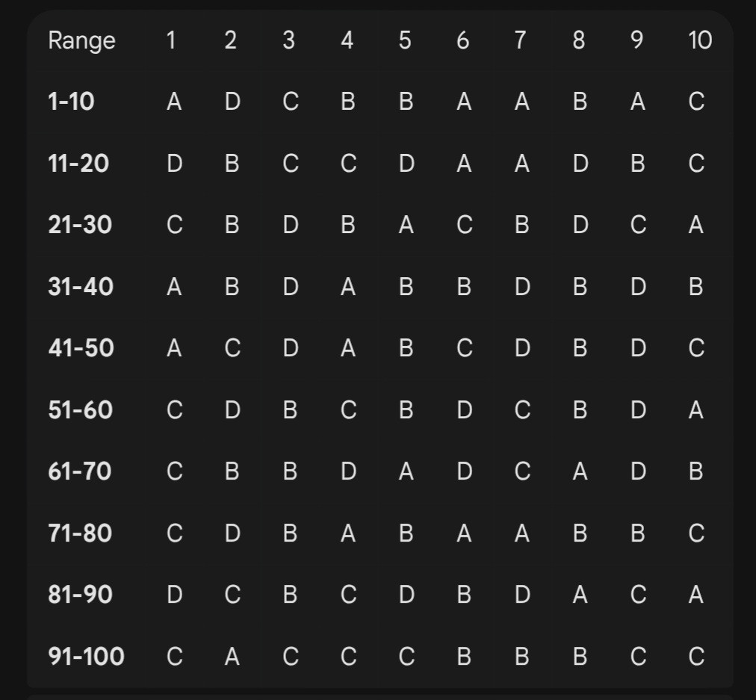Select answer D in row 1-10
The image size is (756, 700).
coord(232,102)
